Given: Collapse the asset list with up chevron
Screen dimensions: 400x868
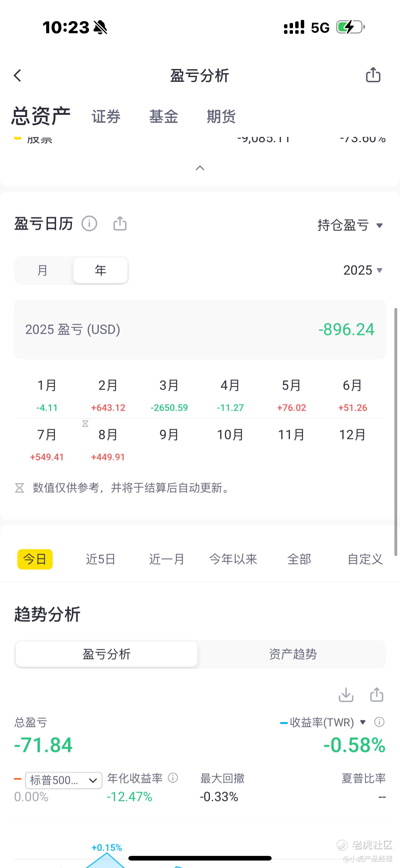Looking at the screenshot, I should point(200,168).
